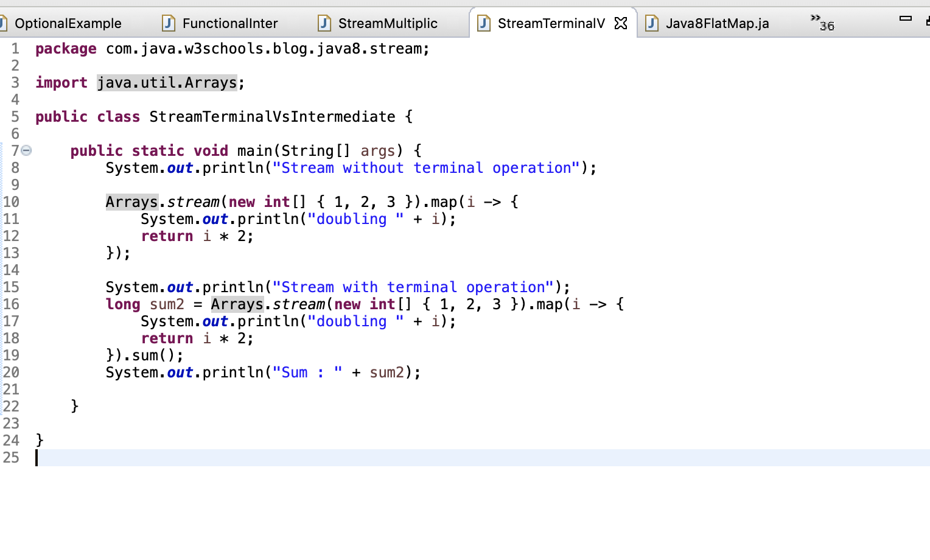The width and height of the screenshot is (930, 560).
Task: Switch to the Java8FlatMap.ja tab
Action: click(718, 23)
